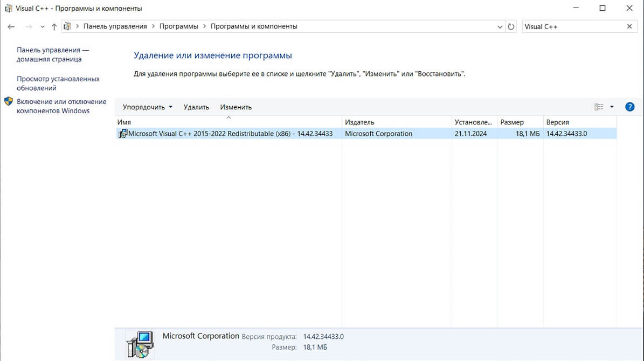Viewport: 644px width, 361px height.
Task: Open Панель управления — домашняя страница link
Action: (53, 54)
